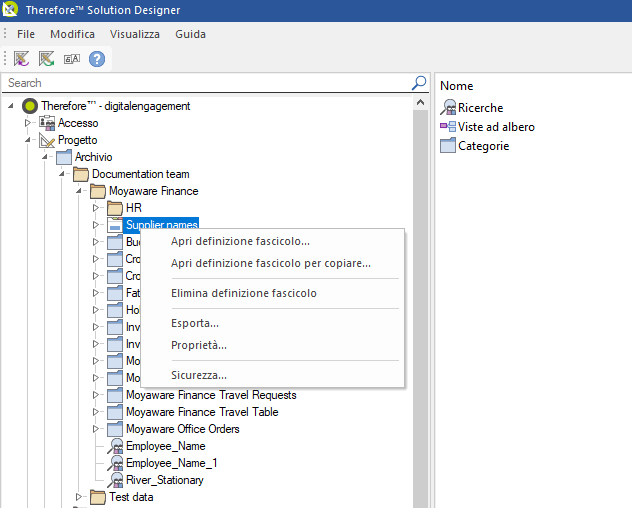The height and width of the screenshot is (508, 632).
Task: Select Viste ad albero item
Action: [496, 127]
